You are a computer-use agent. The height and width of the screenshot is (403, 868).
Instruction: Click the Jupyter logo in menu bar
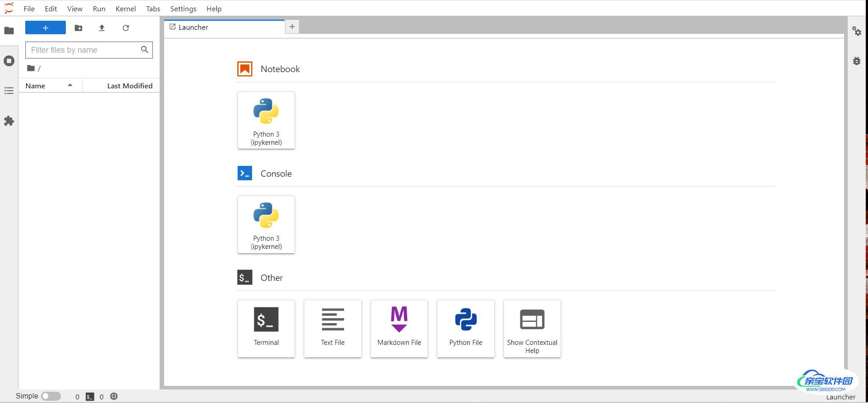tap(9, 8)
